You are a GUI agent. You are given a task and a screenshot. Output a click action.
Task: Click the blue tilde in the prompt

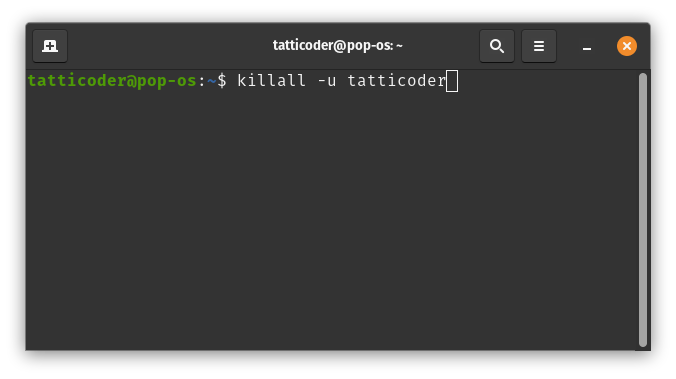point(212,81)
